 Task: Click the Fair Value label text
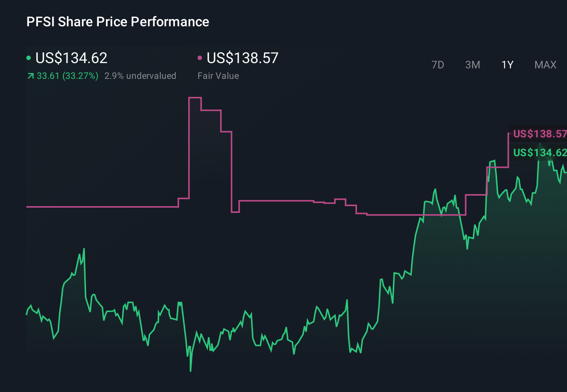pos(218,75)
